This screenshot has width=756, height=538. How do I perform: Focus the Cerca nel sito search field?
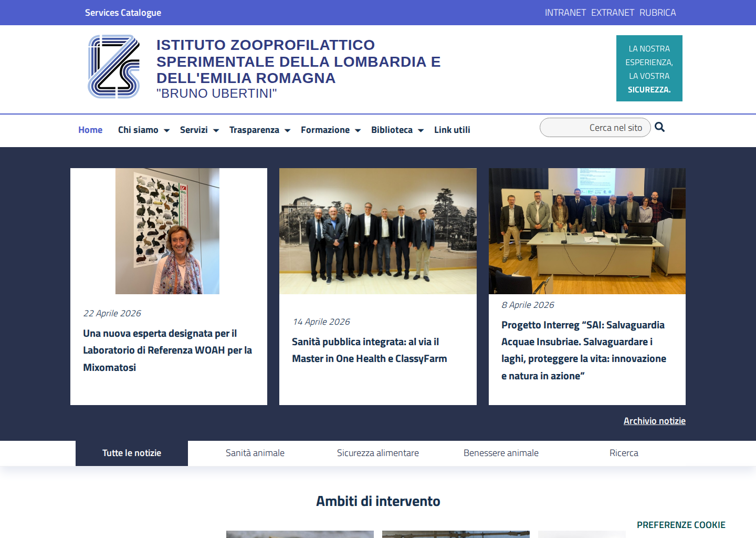click(x=595, y=128)
